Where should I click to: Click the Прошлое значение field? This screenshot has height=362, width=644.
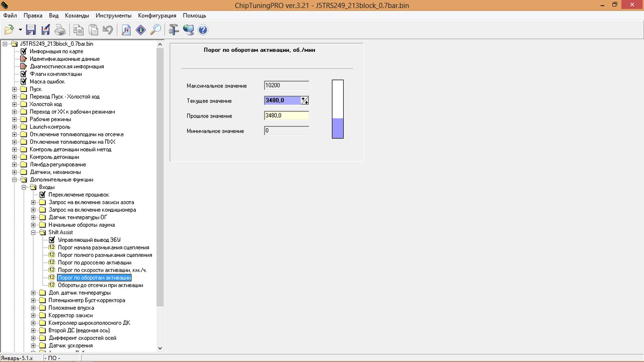[x=286, y=116]
